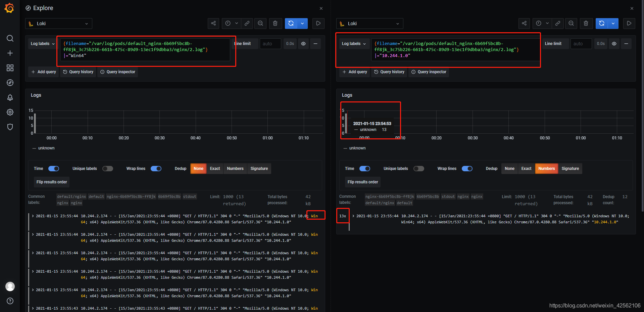Click Add query in right pane
This screenshot has height=312, width=644.
(355, 72)
